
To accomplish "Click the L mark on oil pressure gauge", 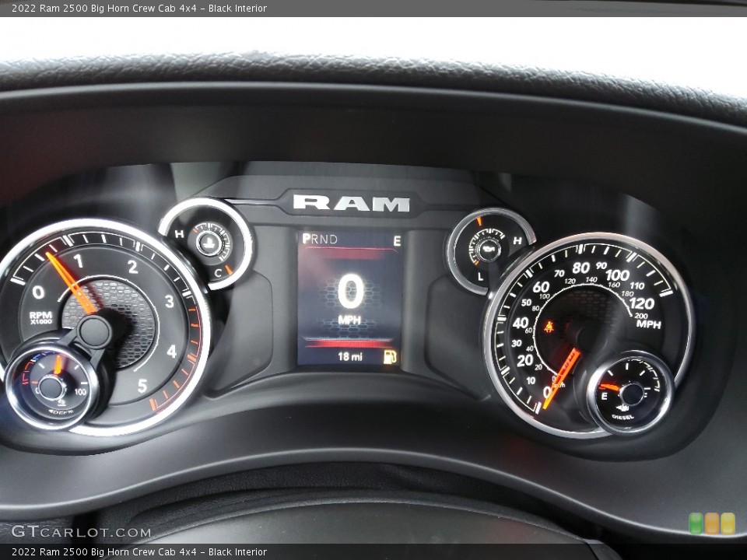I will coord(480,276).
